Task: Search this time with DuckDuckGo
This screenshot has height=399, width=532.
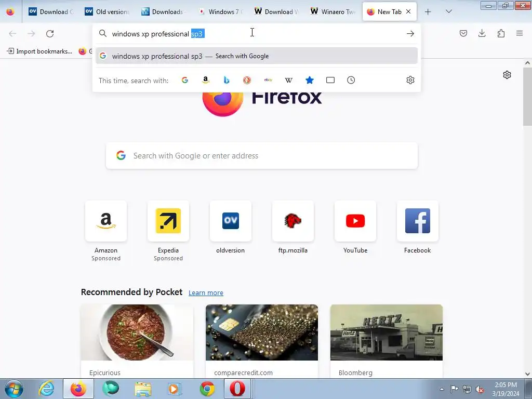Action: coord(247,80)
